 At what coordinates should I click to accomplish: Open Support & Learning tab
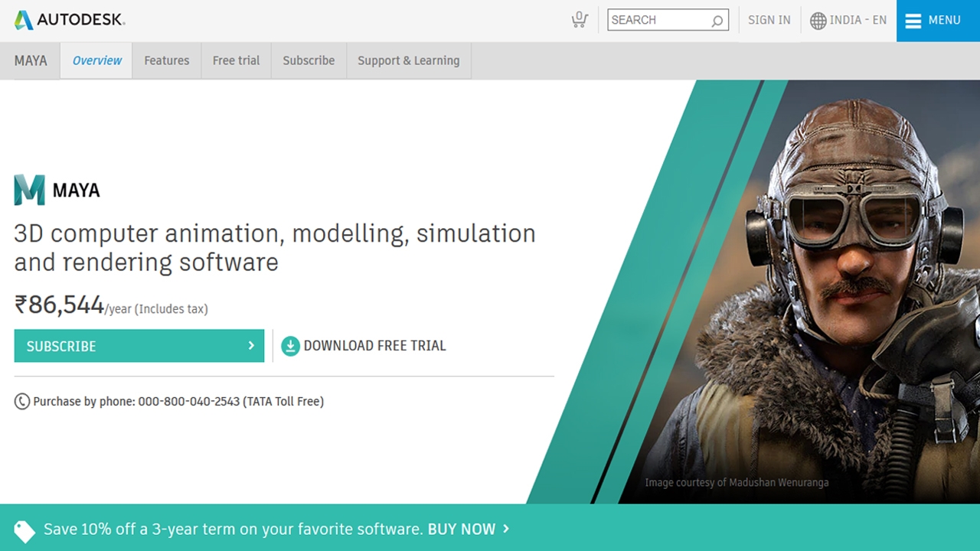pos(409,60)
